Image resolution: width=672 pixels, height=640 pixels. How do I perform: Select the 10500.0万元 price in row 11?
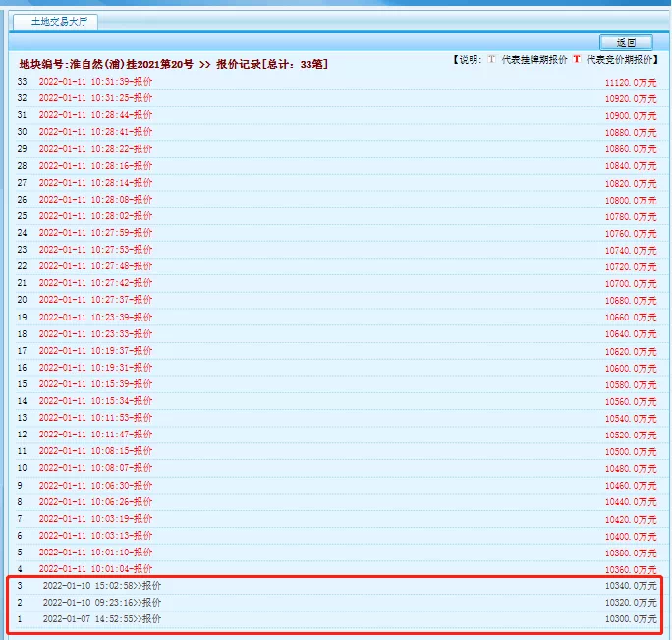[631, 452]
